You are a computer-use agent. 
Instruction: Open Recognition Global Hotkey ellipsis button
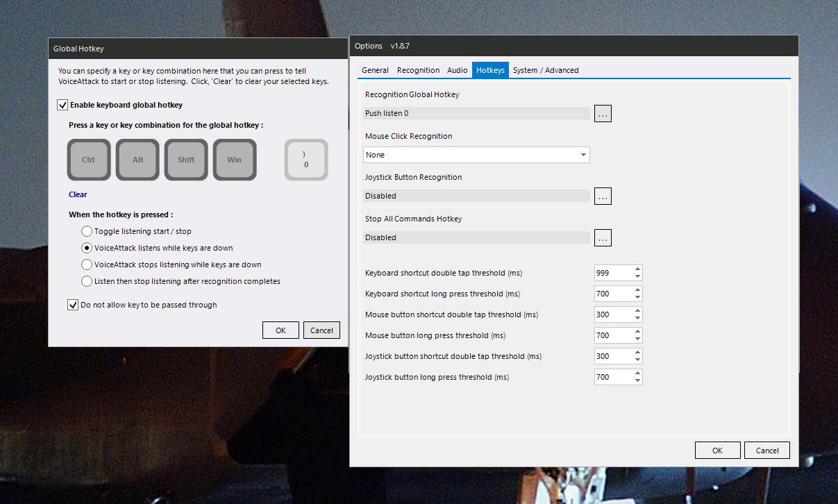(x=603, y=113)
